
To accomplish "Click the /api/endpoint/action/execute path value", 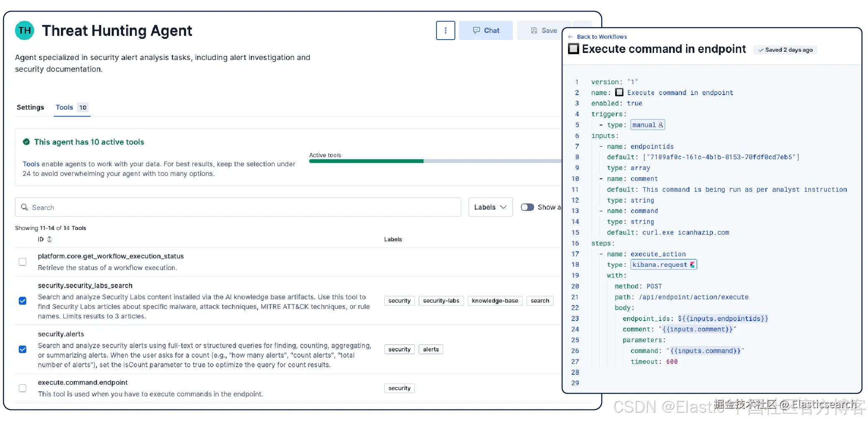I will click(694, 297).
